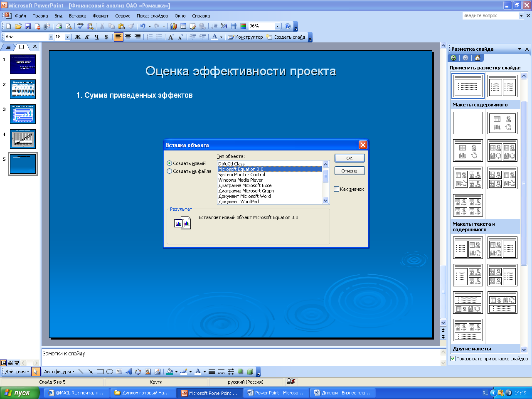Apply underline formatting (Ч)

click(x=97, y=37)
